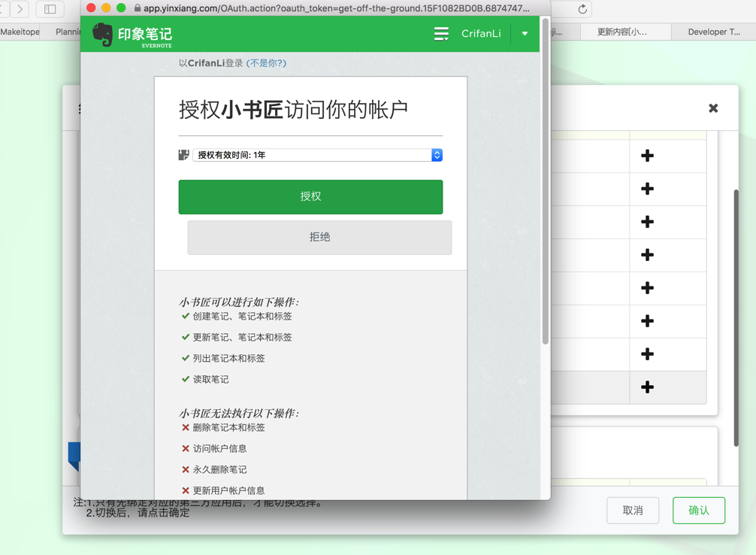Screen dimensions: 756x555
Task: Click the '读取笔记' permission line
Action: (x=210, y=379)
